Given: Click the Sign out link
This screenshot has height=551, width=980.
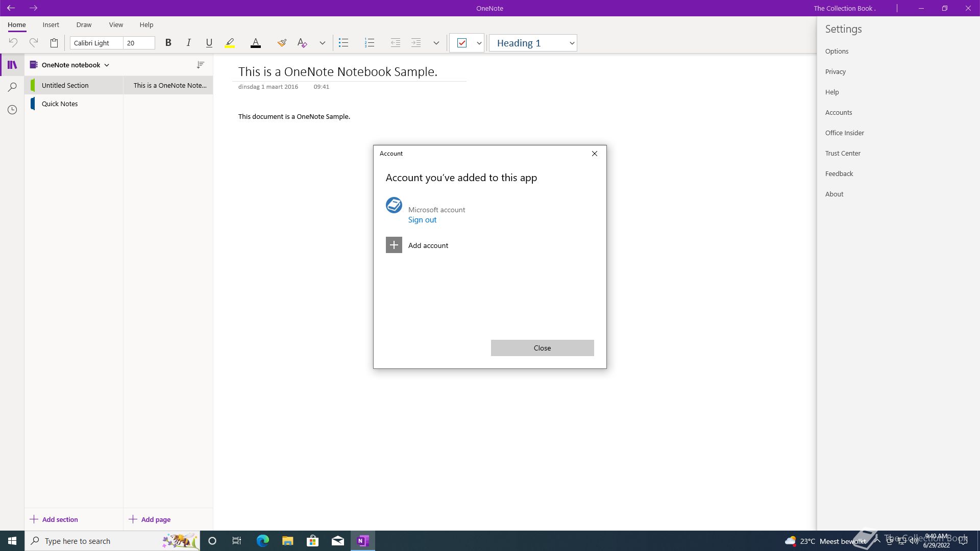Looking at the screenshot, I should (422, 220).
